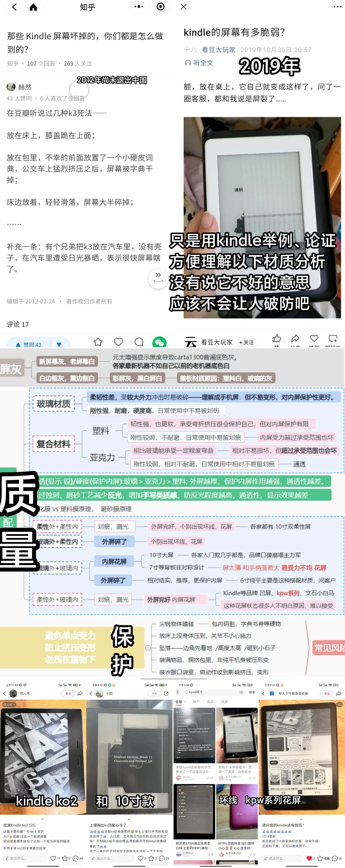Thumbs-up the Douban article
This screenshot has height=868, width=345.
[x=277, y=339]
